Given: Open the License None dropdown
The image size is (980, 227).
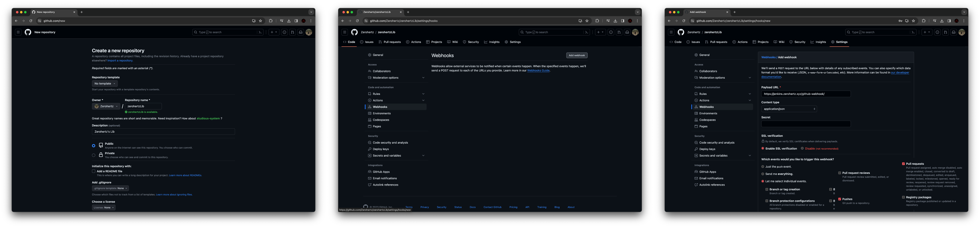Looking at the screenshot, I should coord(104,208).
